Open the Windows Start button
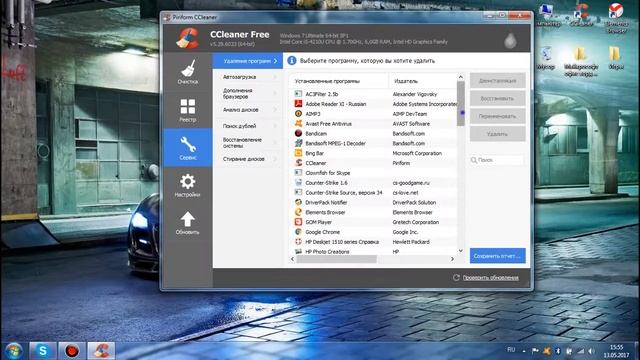The width and height of the screenshot is (640, 360). tap(14, 351)
